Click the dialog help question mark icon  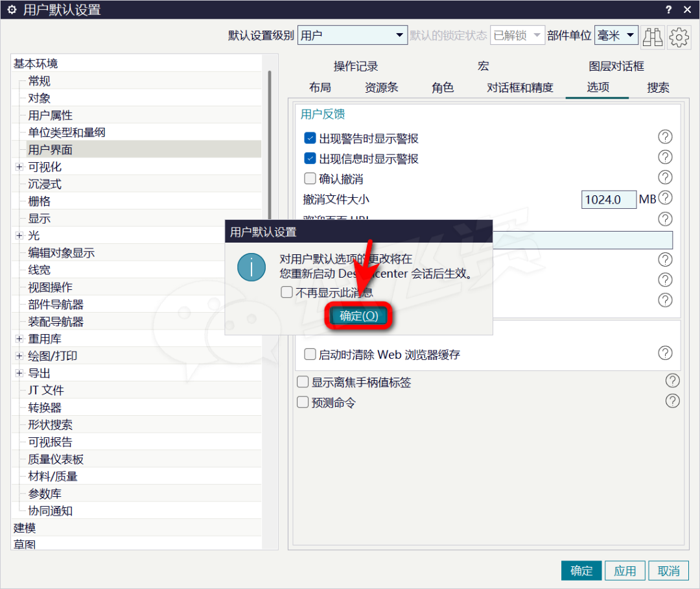(668, 10)
